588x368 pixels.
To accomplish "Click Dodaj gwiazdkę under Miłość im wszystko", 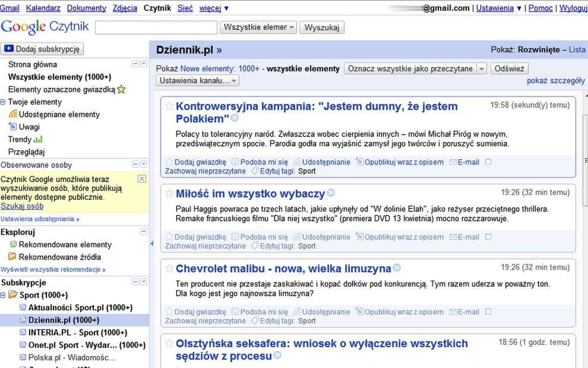I will (196, 237).
